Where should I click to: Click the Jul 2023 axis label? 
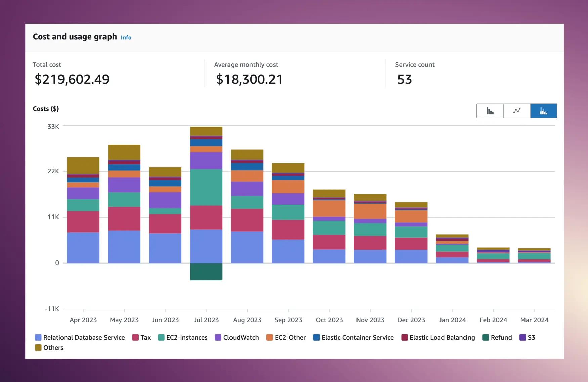click(206, 320)
